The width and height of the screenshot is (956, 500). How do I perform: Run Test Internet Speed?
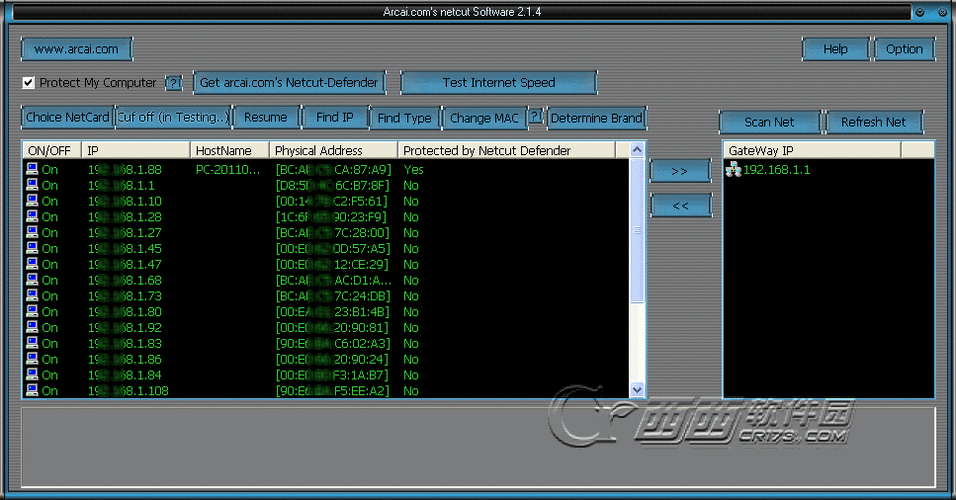(498, 82)
